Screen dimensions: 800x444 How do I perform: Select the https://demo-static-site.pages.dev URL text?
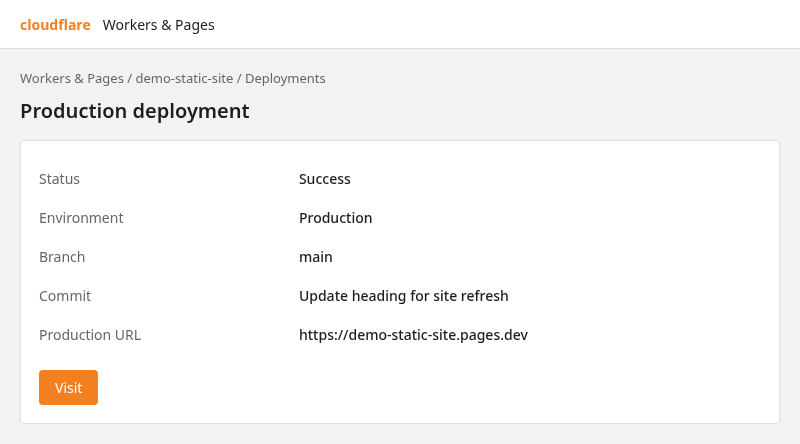tap(413, 335)
